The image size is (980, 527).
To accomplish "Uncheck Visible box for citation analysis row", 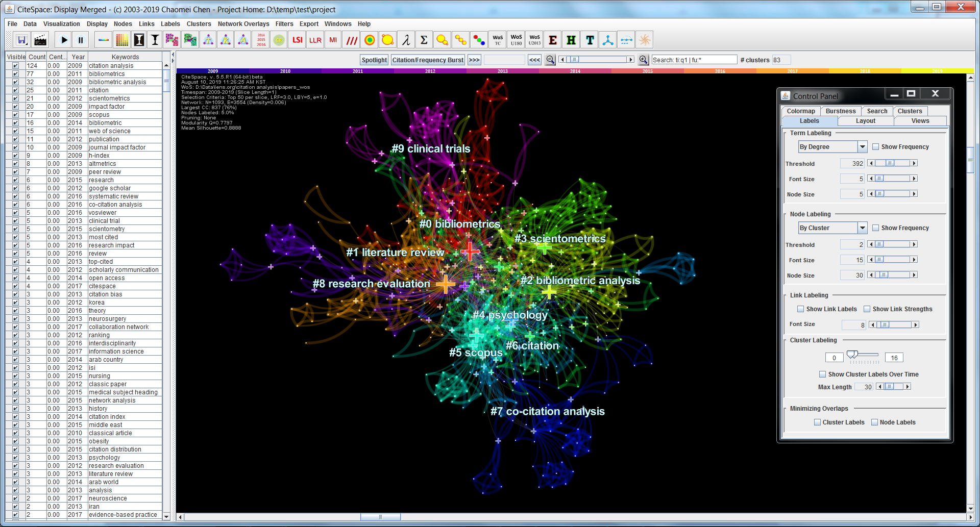I will click(x=15, y=66).
